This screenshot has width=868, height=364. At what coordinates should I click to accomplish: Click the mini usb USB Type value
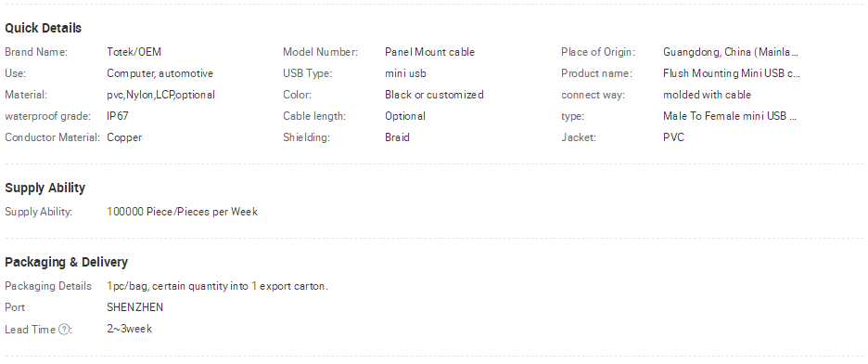(406, 73)
